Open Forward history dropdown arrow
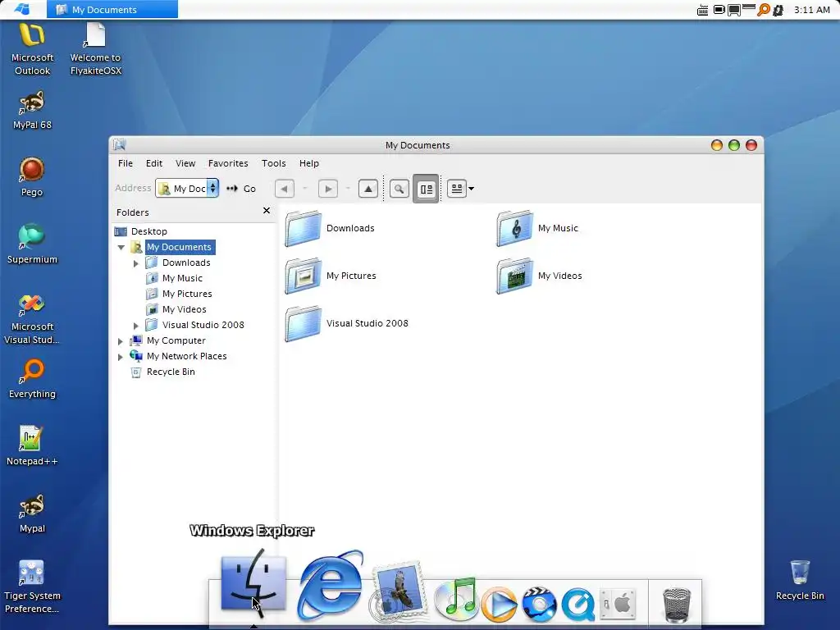Image resolution: width=840 pixels, height=630 pixels. [348, 189]
